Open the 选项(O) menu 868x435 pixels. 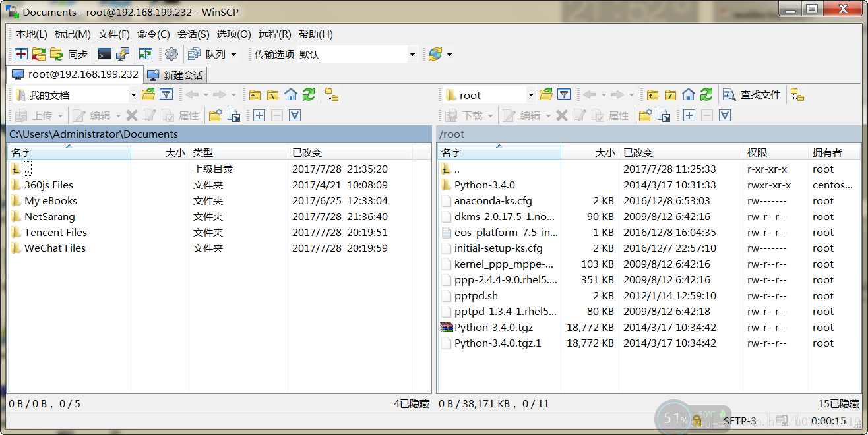click(234, 34)
